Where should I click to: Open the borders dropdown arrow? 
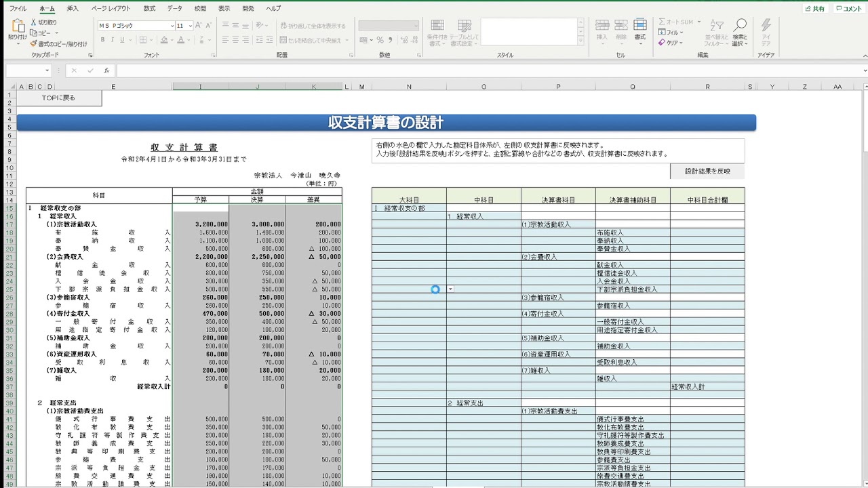[x=150, y=40]
